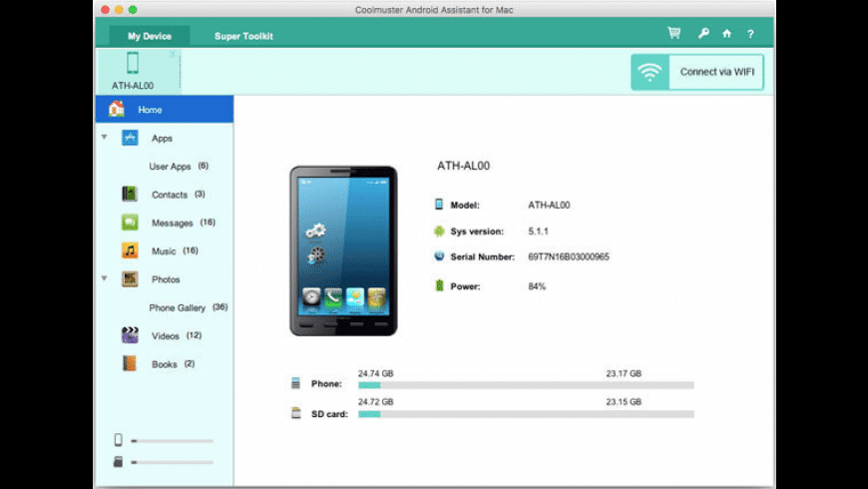
Task: Switch to the My Device tab
Action: tap(150, 36)
